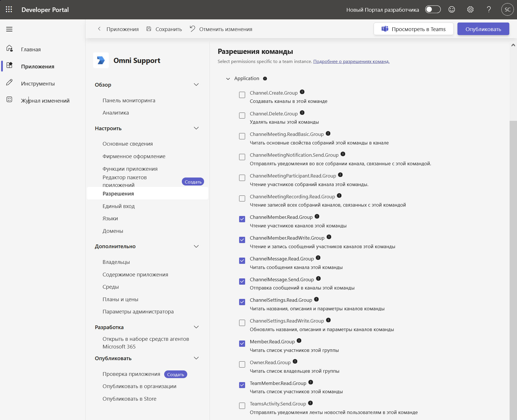Click info icon beside Member.Read.Group

(299, 341)
